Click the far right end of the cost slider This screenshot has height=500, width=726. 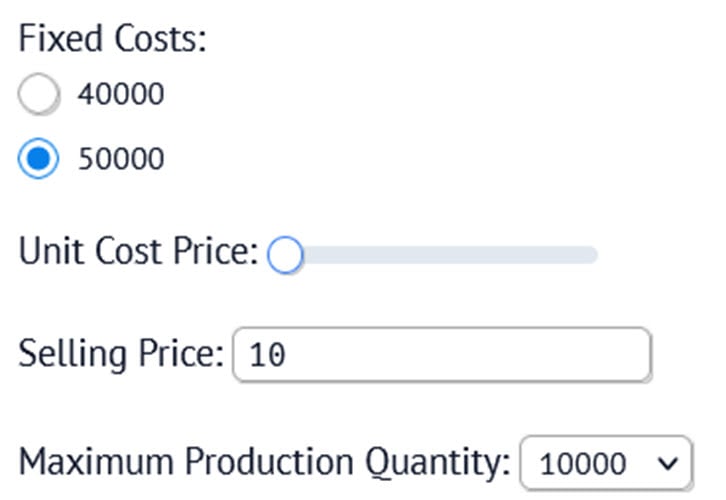pyautogui.click(x=594, y=255)
